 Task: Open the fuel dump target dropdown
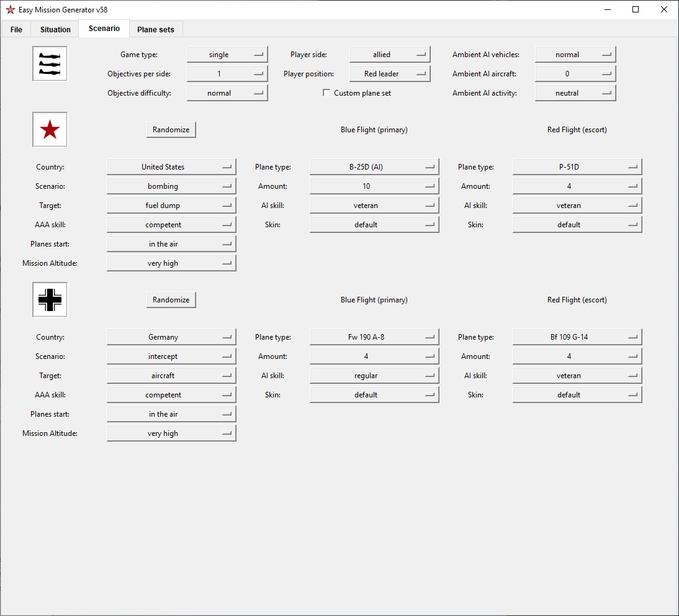coord(171,206)
